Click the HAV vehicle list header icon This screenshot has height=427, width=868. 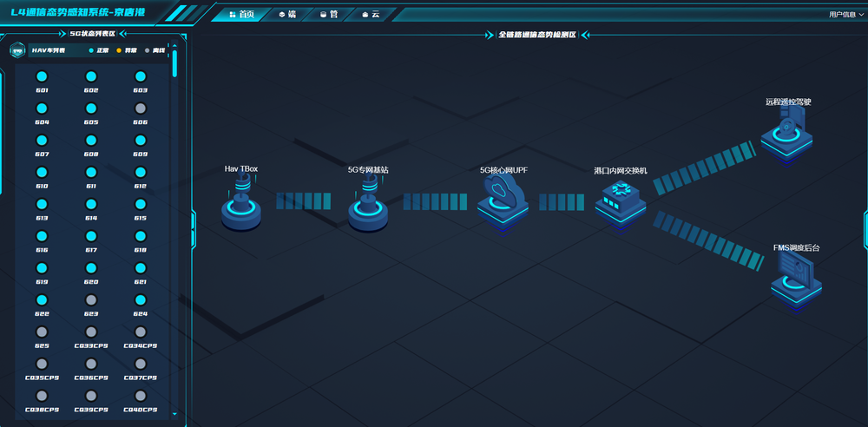[x=17, y=50]
